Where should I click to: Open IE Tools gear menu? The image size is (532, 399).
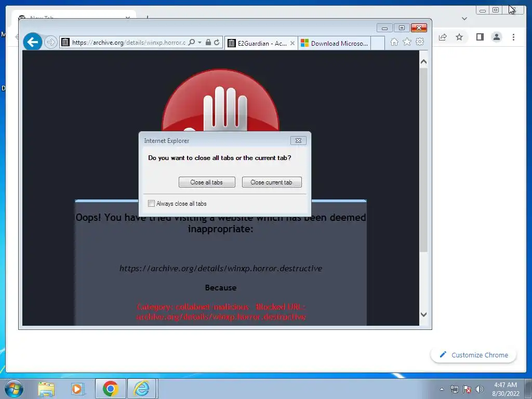[420, 42]
